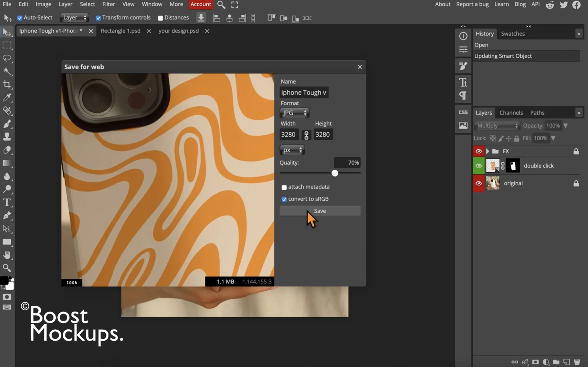Select the Crop tool
The height and width of the screenshot is (367, 588).
[7, 85]
